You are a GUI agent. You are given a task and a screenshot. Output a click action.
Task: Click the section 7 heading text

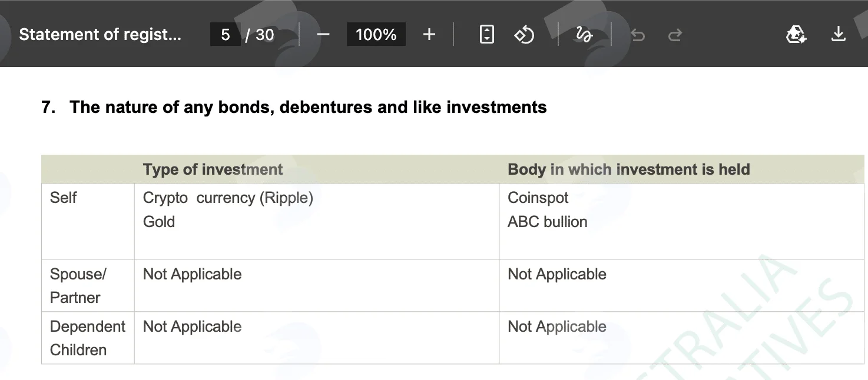coord(294,107)
